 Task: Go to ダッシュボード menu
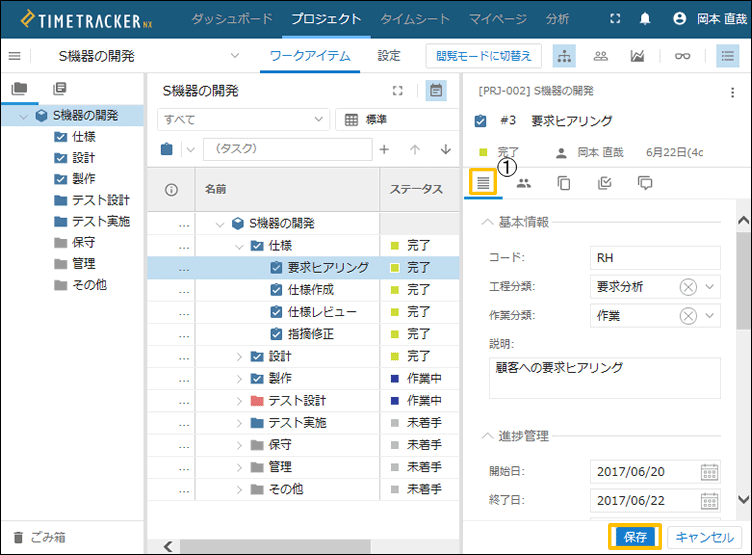coord(232,19)
